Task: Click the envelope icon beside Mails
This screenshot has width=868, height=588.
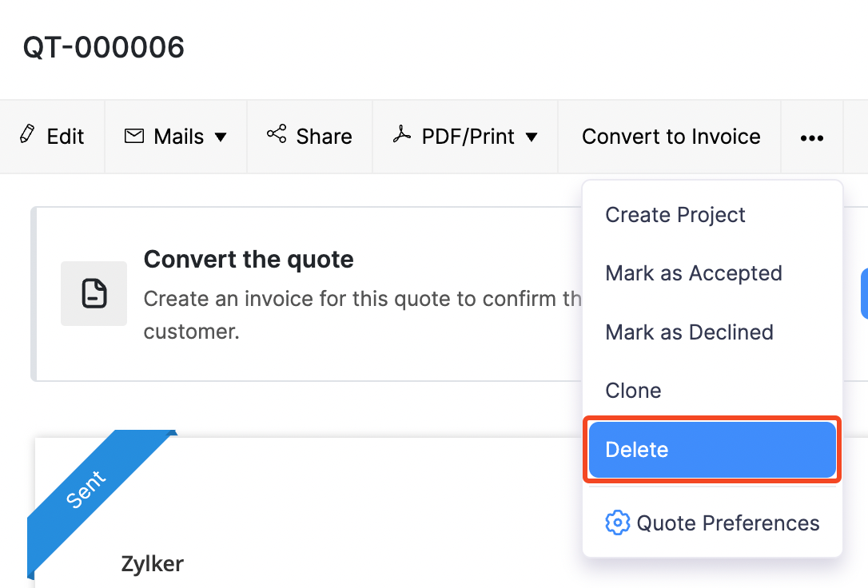Action: click(x=133, y=136)
